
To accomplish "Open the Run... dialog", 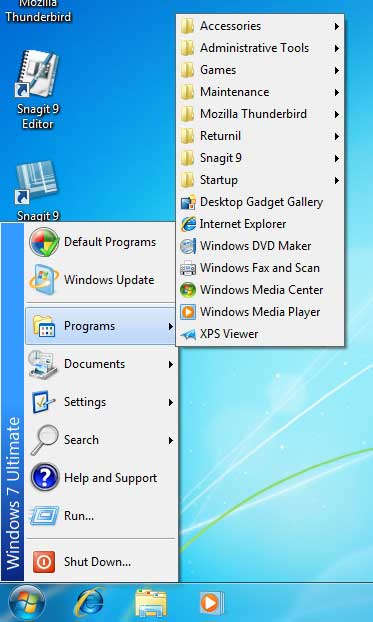I will [101, 516].
